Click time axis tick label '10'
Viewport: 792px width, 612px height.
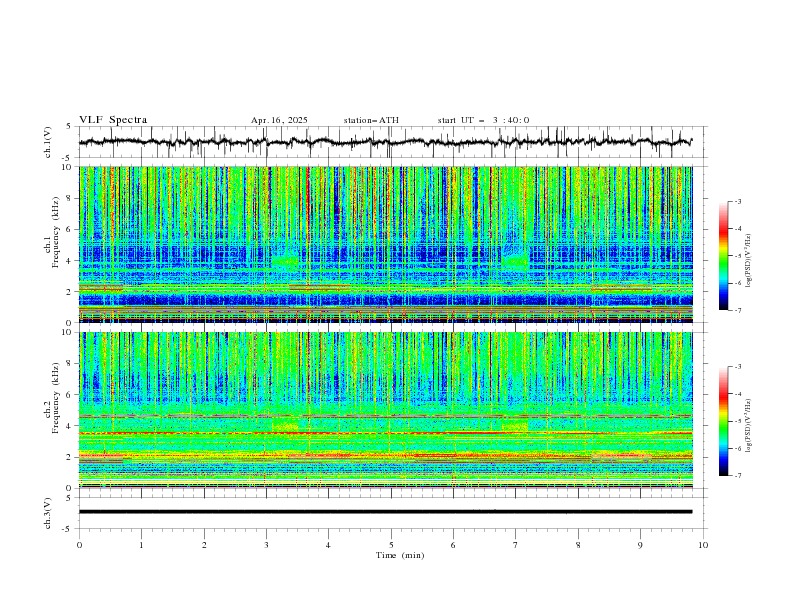click(703, 545)
